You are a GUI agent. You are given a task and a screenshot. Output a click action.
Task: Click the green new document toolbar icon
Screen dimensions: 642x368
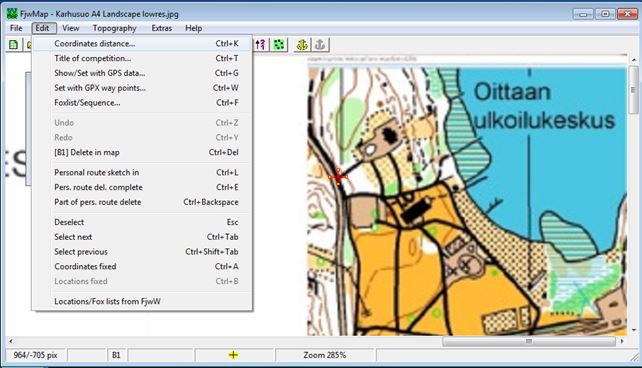(x=13, y=45)
